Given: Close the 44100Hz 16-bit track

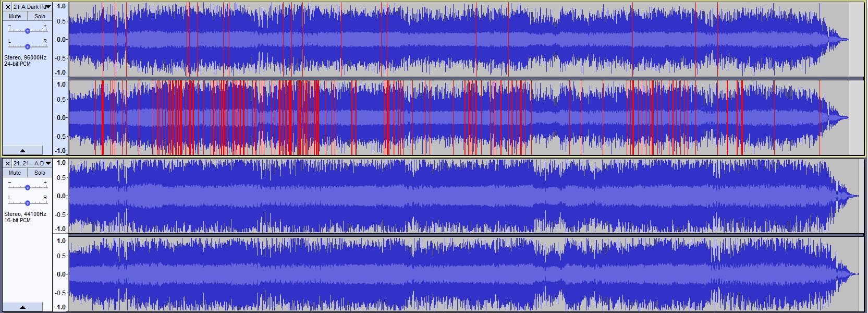Looking at the screenshot, I should (x=8, y=163).
